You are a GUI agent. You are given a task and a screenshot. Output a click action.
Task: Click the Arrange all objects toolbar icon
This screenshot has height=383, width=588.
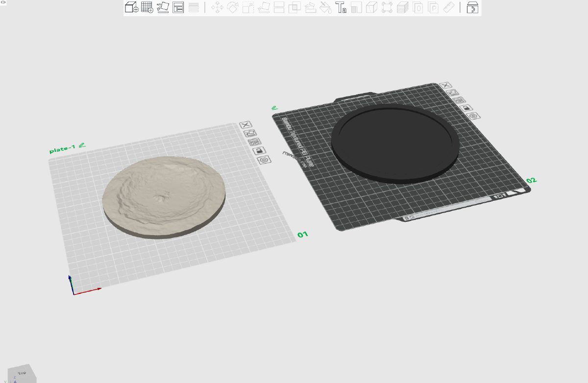coord(178,7)
